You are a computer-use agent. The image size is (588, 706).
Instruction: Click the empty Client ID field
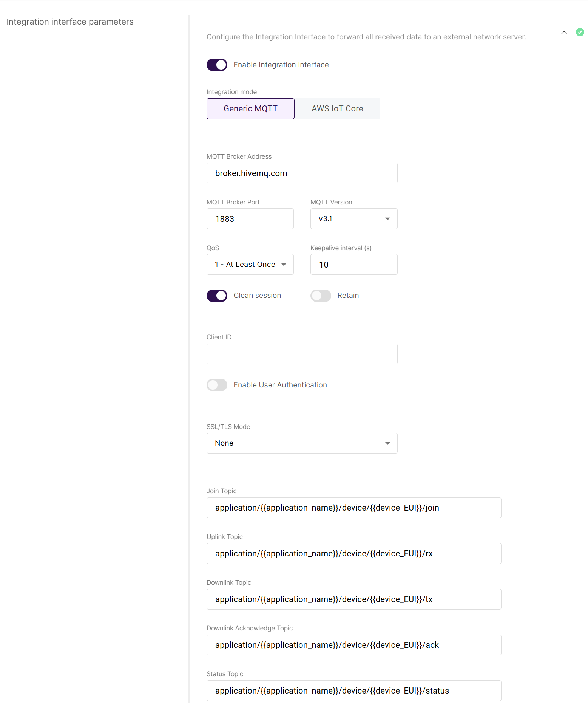(x=302, y=354)
